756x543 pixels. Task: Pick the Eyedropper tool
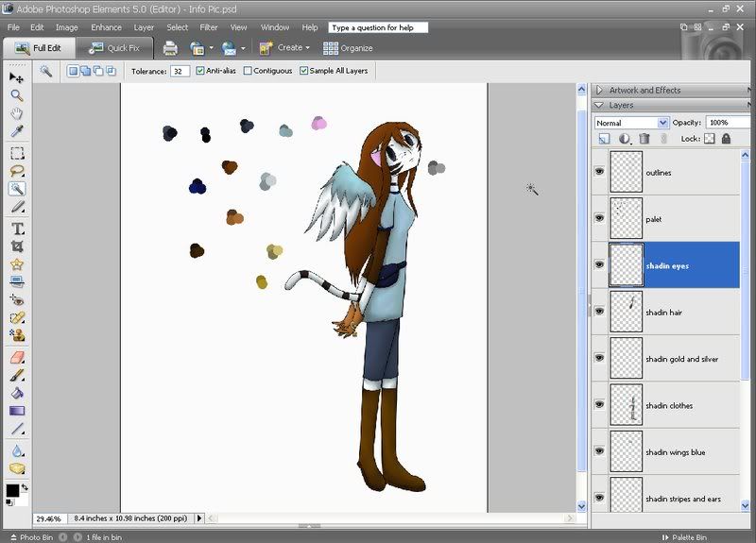coord(17,130)
